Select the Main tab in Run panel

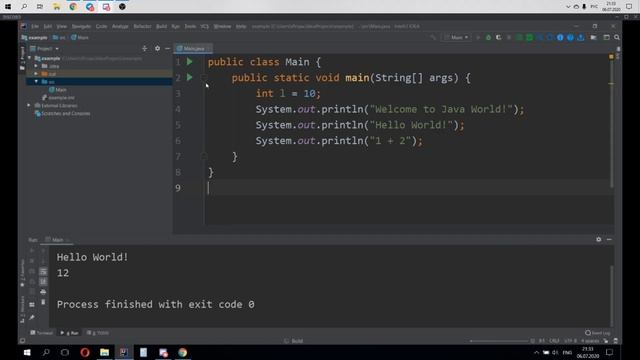pos(58,240)
